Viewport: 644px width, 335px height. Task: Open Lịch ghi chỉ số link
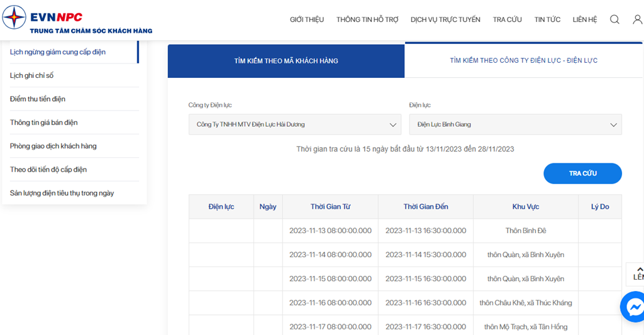coord(31,75)
